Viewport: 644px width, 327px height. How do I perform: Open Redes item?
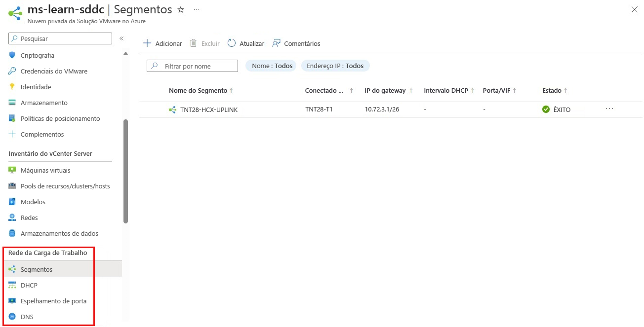29,218
